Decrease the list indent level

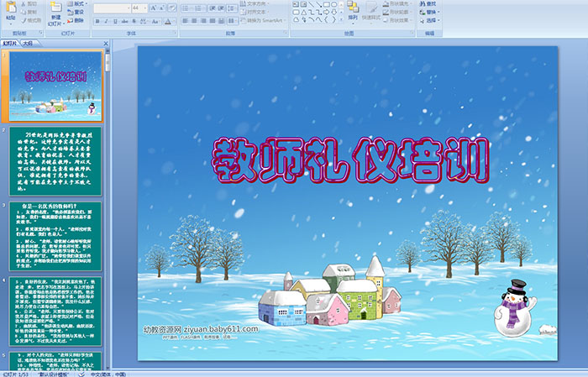(212, 8)
